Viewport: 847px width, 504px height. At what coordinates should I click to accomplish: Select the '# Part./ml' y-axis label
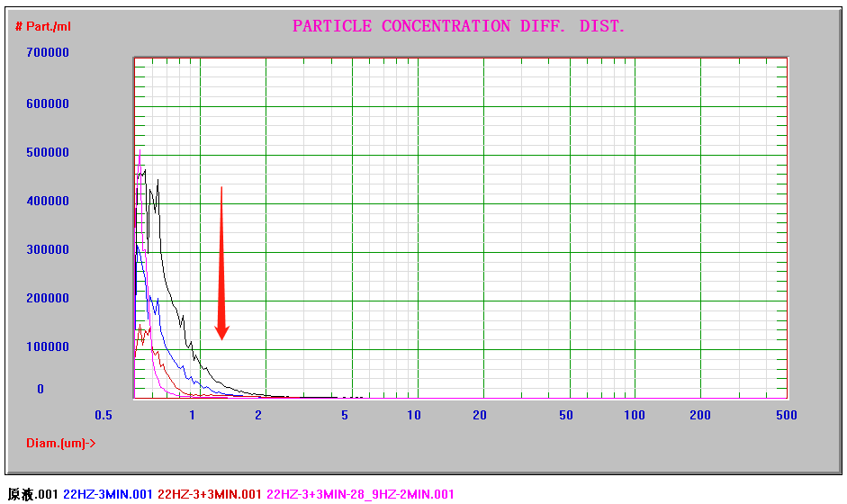pyautogui.click(x=43, y=26)
